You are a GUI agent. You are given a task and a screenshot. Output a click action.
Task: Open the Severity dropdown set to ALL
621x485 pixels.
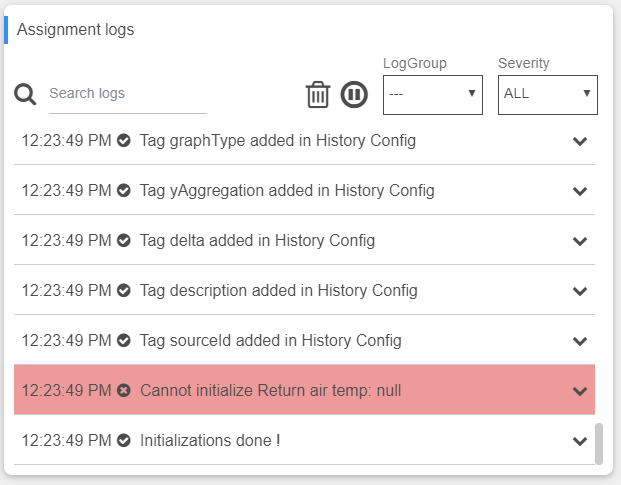pyautogui.click(x=547, y=94)
